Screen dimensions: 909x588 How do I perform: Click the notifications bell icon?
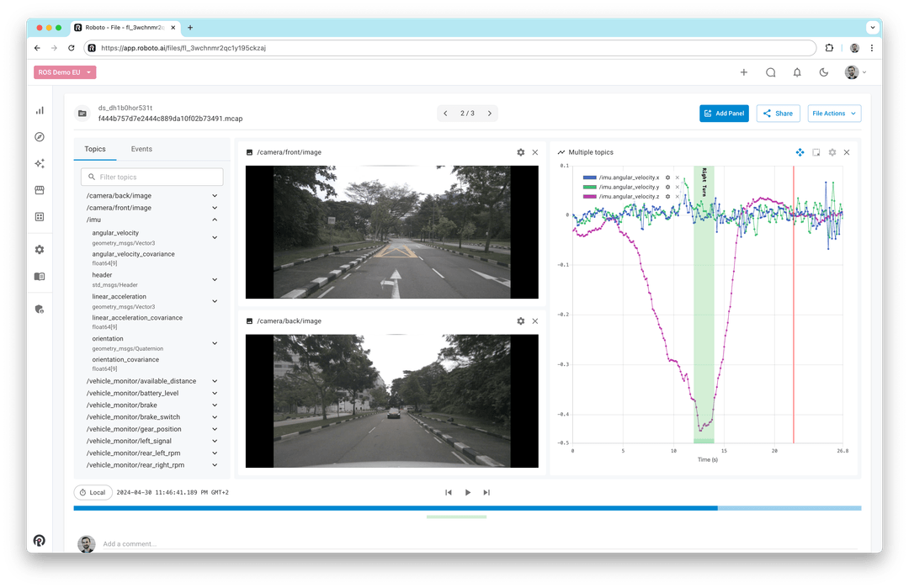point(797,72)
